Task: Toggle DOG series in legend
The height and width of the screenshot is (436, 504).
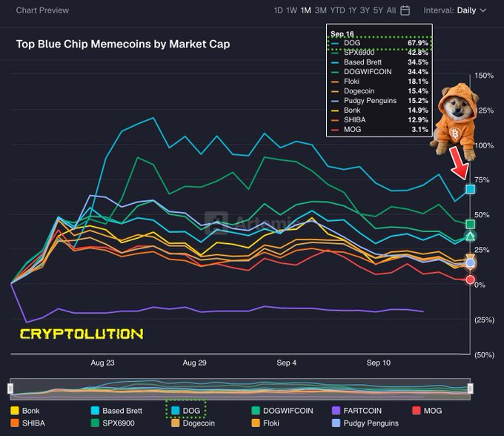Action: (x=186, y=411)
